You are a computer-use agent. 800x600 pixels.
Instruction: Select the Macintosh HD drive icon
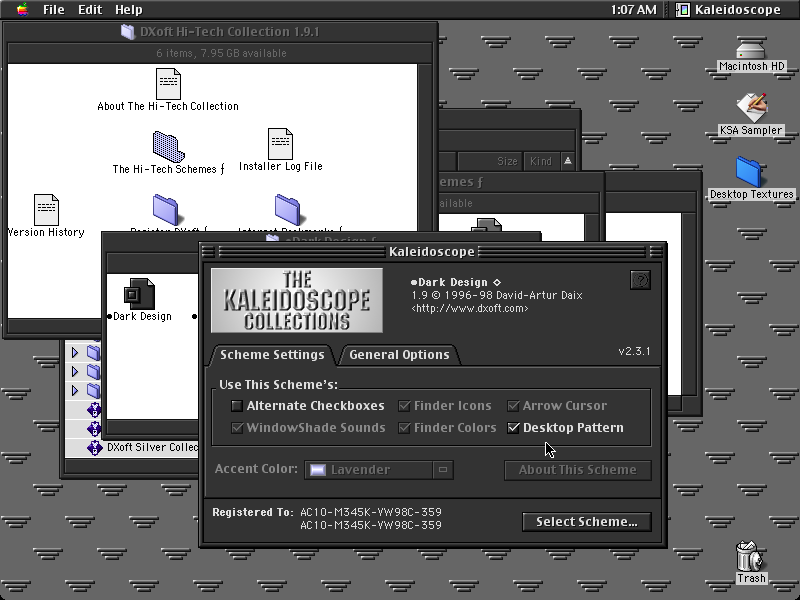pyautogui.click(x=751, y=50)
